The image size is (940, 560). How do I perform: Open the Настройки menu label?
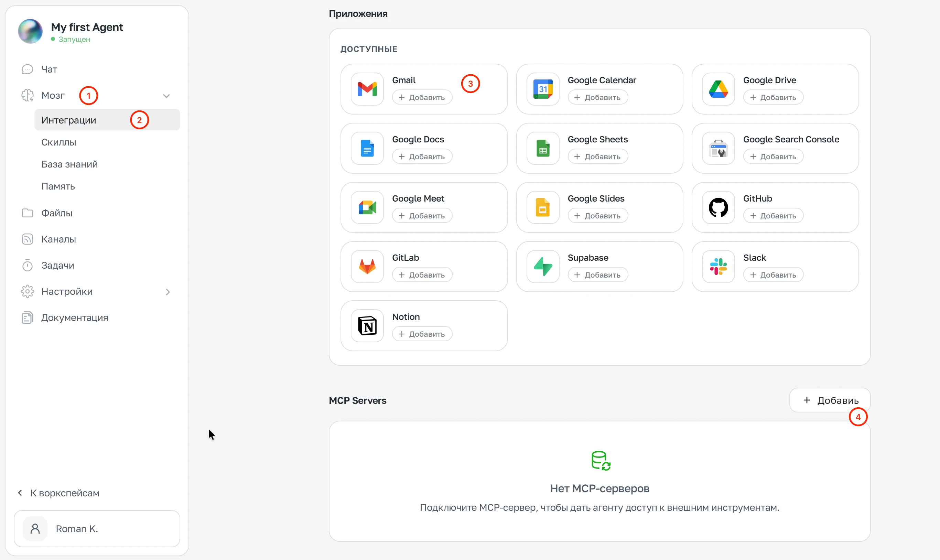pos(67,291)
